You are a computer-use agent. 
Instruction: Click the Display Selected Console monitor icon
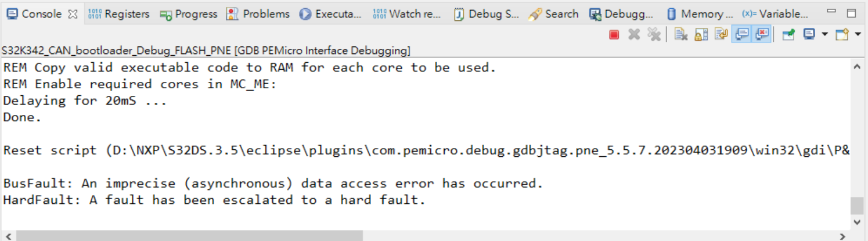coord(809,35)
